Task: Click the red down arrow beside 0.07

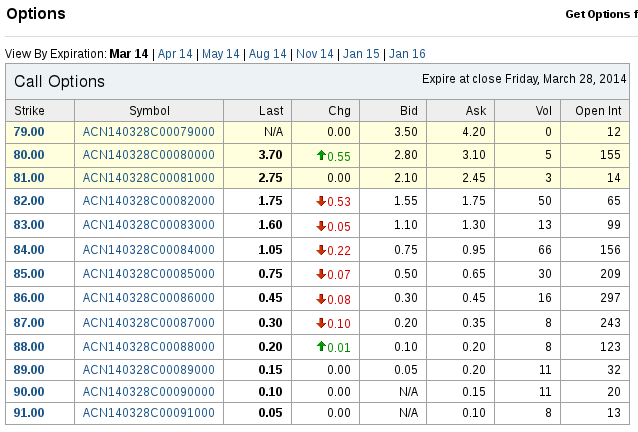Action: coord(321,274)
